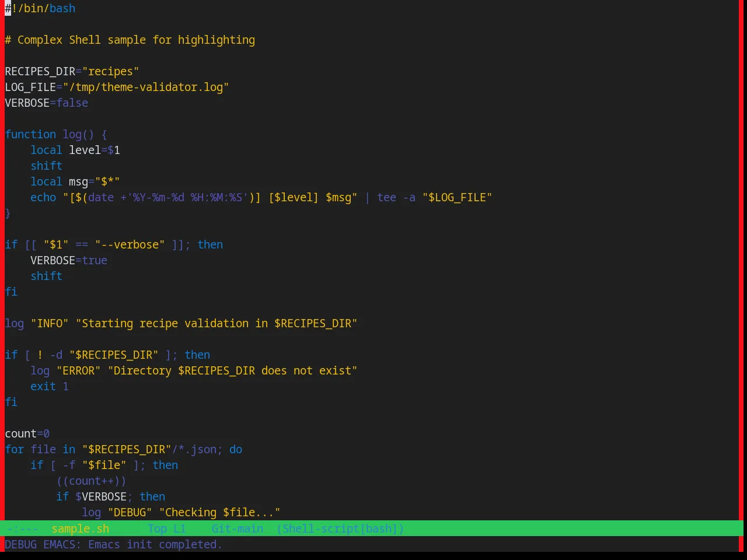This screenshot has width=747, height=560.
Task: Click "$VERBOSE" in the nested if line
Action: 101,497
